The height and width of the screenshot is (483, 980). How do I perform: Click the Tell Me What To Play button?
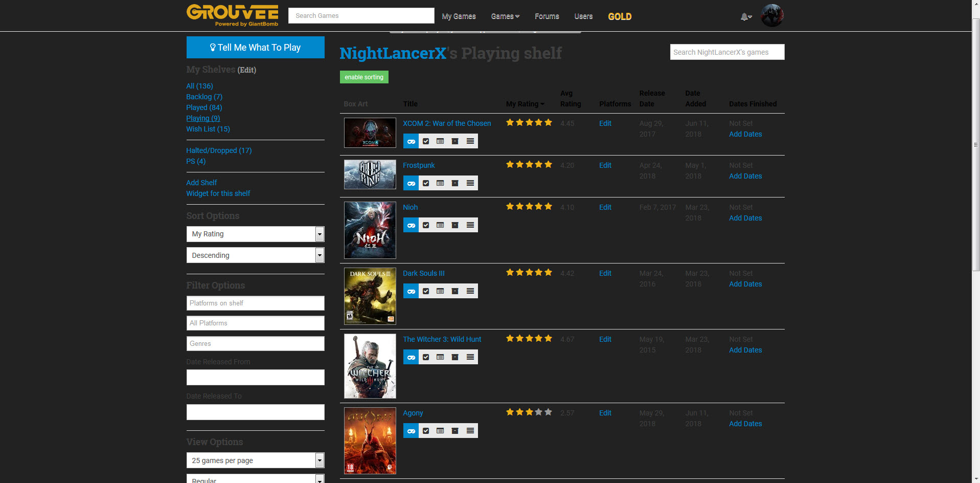coord(256,47)
